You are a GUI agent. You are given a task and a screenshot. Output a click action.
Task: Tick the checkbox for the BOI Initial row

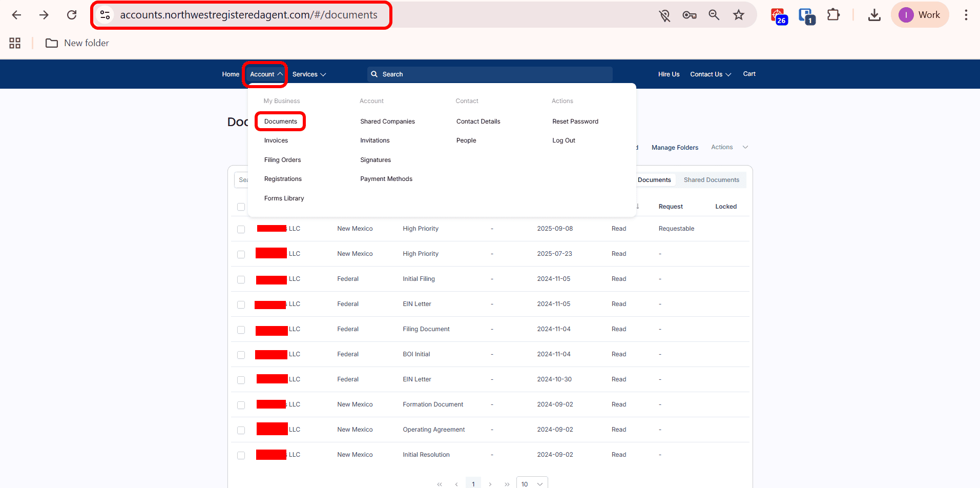point(241,355)
